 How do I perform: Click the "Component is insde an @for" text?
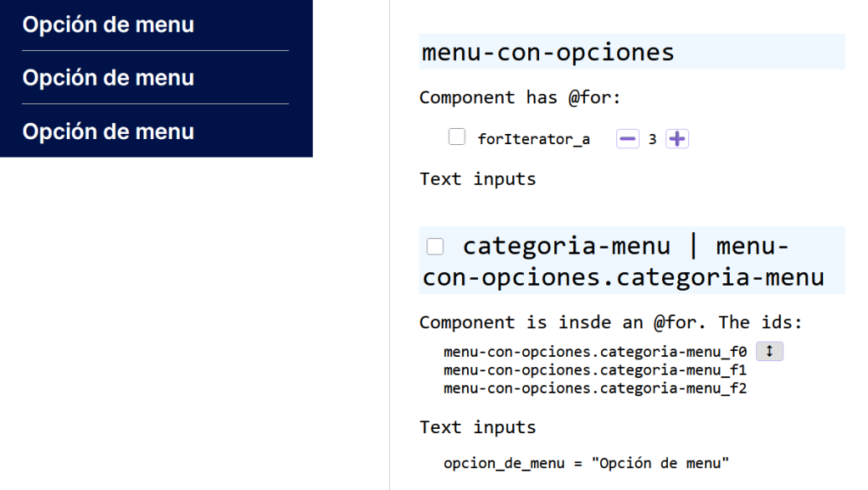[610, 323]
